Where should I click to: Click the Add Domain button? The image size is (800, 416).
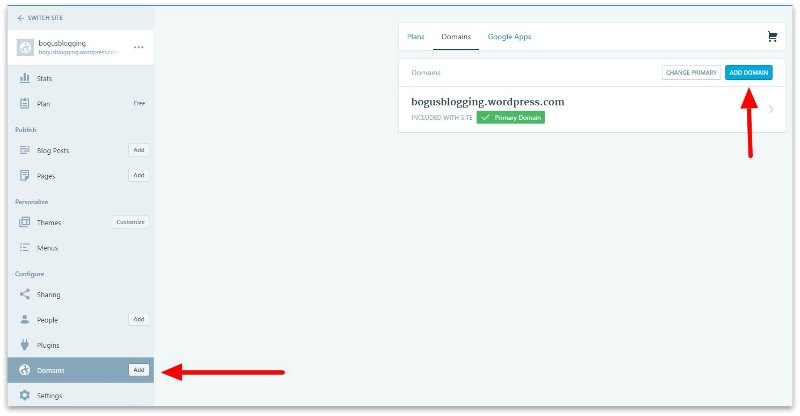tap(748, 72)
